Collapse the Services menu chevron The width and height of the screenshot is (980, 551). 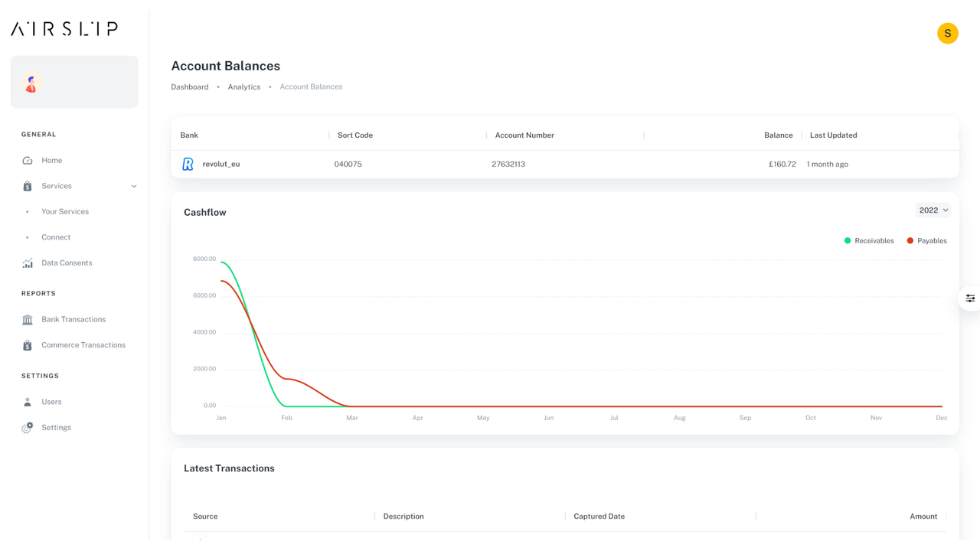pos(134,187)
